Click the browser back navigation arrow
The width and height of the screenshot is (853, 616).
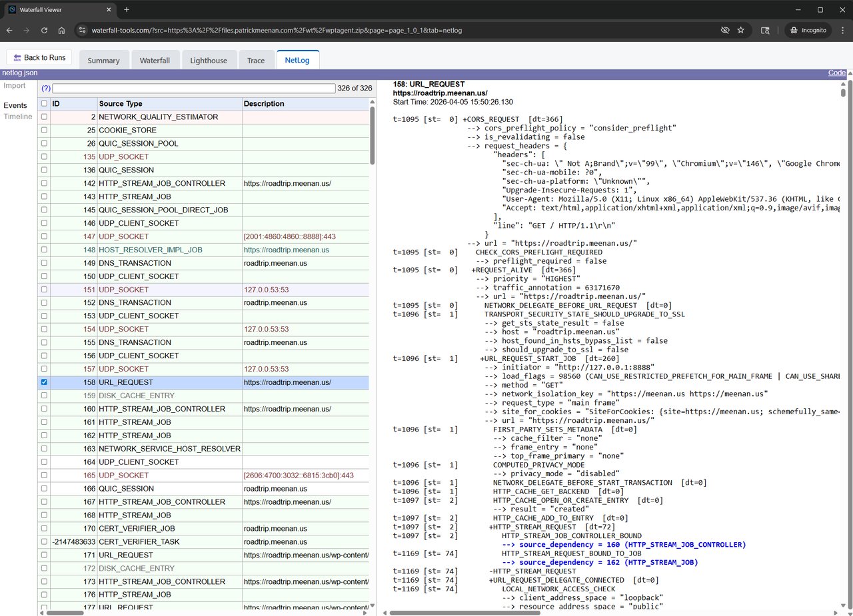click(9, 30)
